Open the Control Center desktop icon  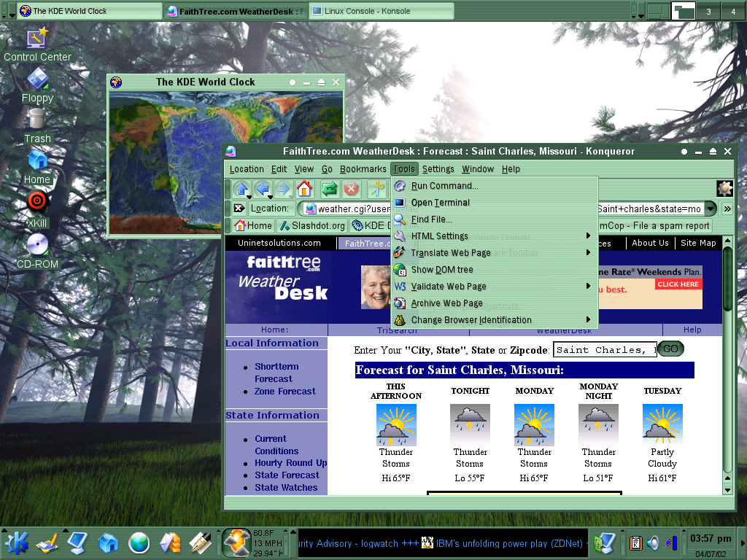coord(37,45)
